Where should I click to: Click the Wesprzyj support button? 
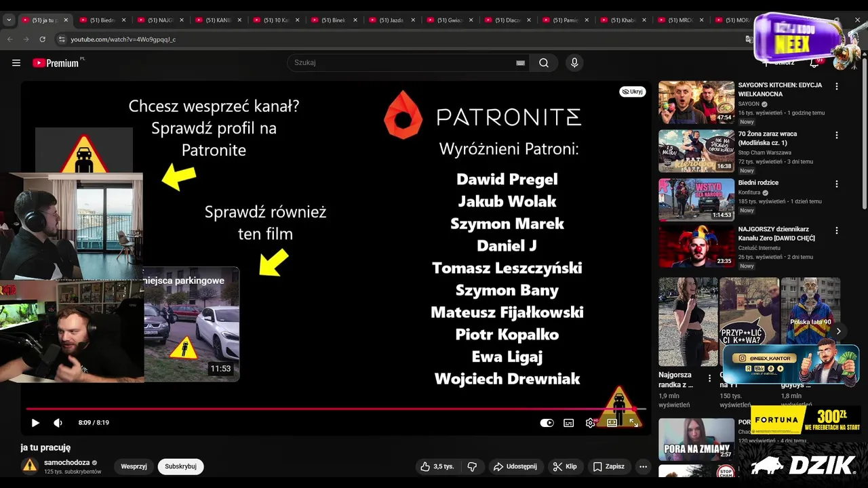[134, 466]
